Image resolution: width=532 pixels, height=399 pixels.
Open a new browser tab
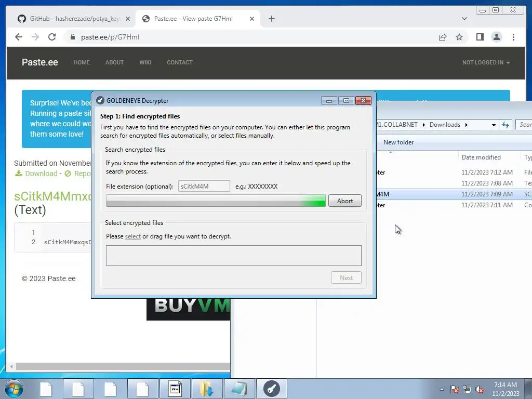[x=271, y=19]
